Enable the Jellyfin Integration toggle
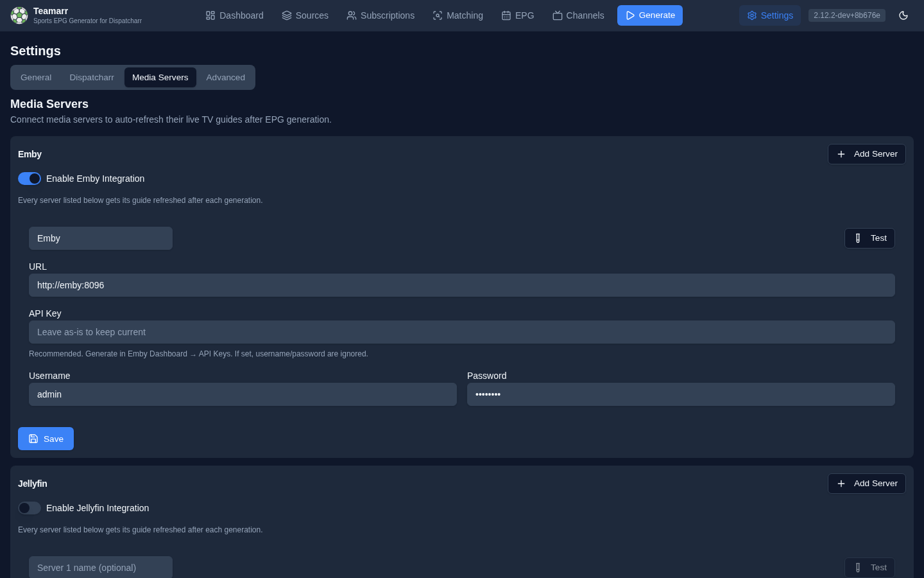The width and height of the screenshot is (924, 578). 30,508
